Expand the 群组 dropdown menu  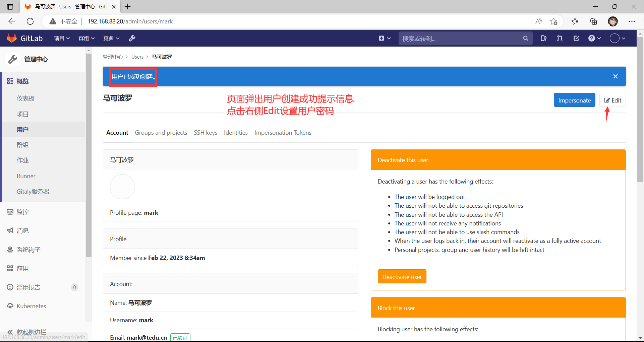pyautogui.click(x=86, y=38)
